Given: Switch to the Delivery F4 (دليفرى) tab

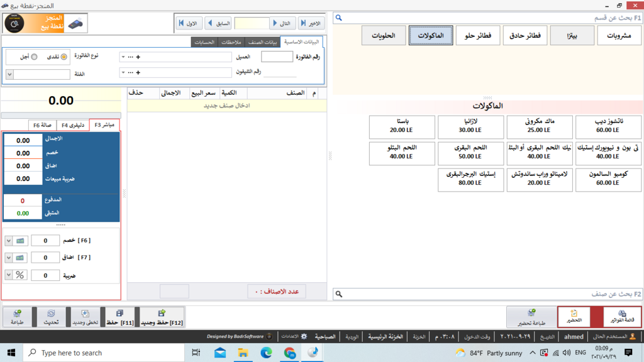Looking at the screenshot, I should (x=73, y=125).
